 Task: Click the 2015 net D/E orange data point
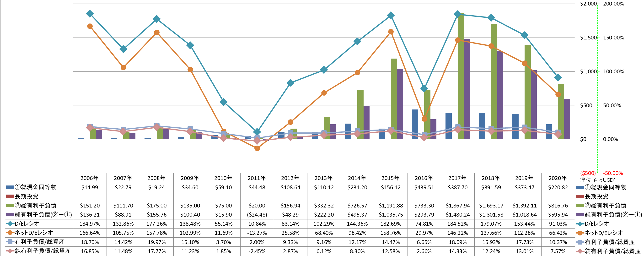pos(391,32)
